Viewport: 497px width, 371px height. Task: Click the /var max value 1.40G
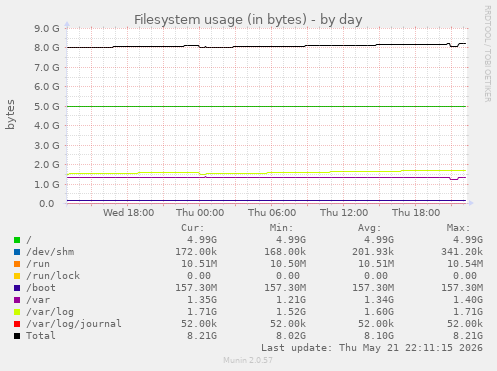tap(468, 300)
